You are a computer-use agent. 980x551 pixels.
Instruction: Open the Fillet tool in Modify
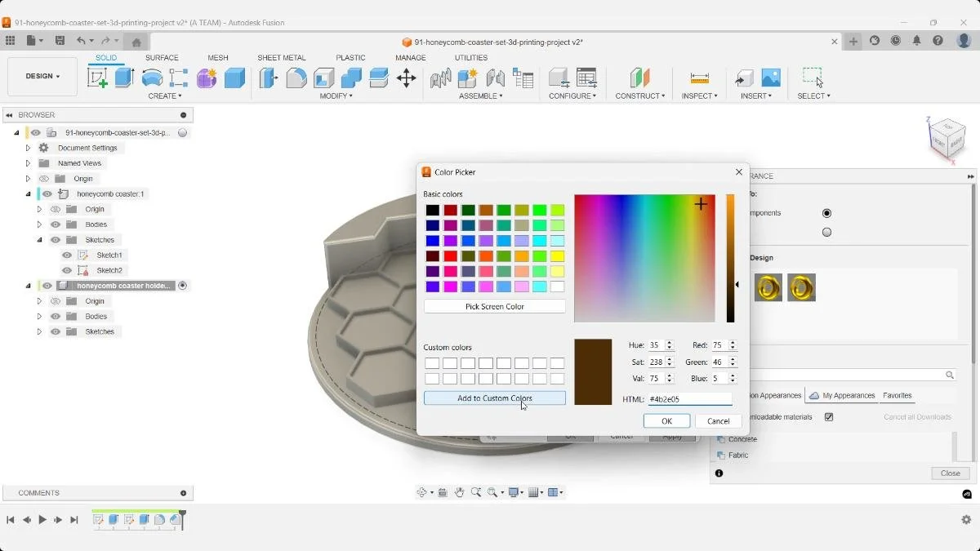pos(295,78)
